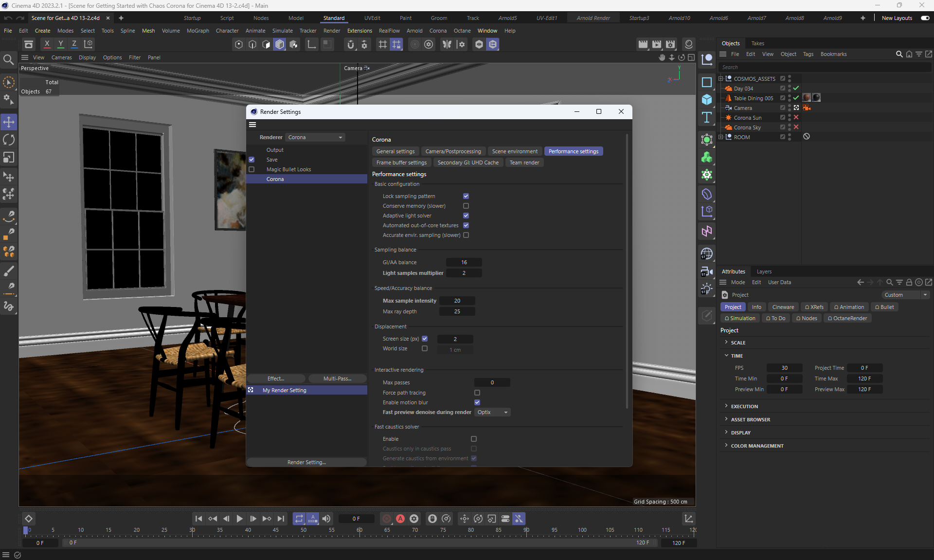
Task: Open the viewport search magnifier tool
Action: pos(8,60)
